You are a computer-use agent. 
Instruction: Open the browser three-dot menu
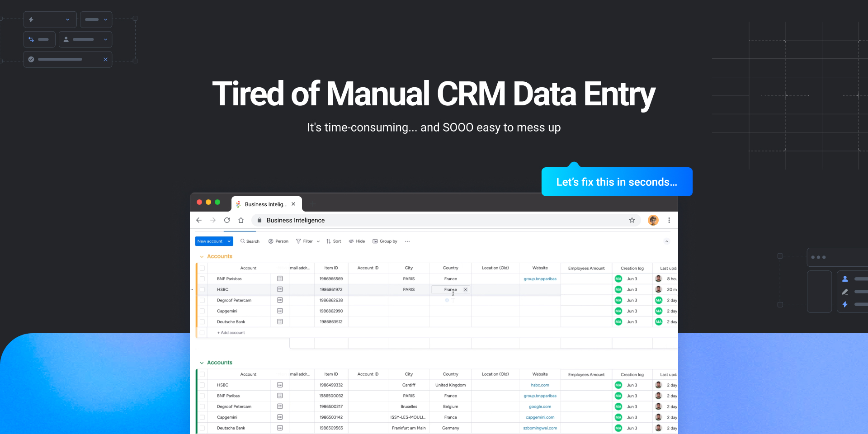[x=669, y=220]
